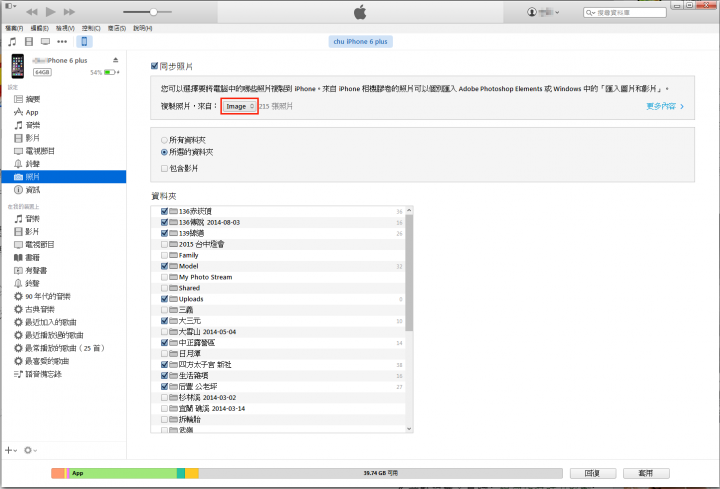Open the Image source folder dropdown
Image resolution: width=720 pixels, height=489 pixels.
tap(239, 106)
